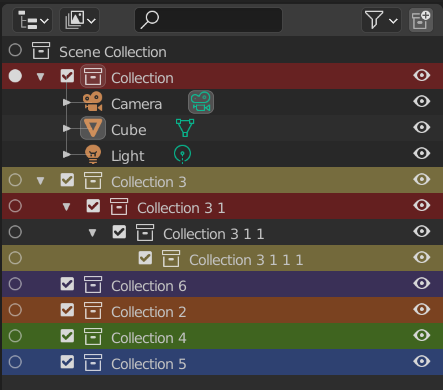Click the Collection 6 box icon
Viewport: 443px width, 390px height.
(x=93, y=284)
